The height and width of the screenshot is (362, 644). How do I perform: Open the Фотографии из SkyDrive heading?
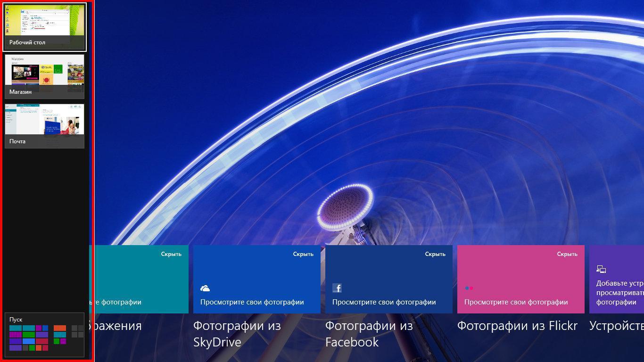(x=237, y=334)
